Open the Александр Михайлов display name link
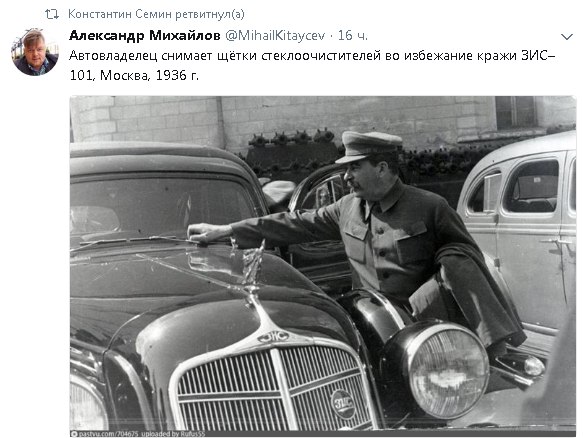Image resolution: width=583 pixels, height=438 pixels. click(x=145, y=35)
